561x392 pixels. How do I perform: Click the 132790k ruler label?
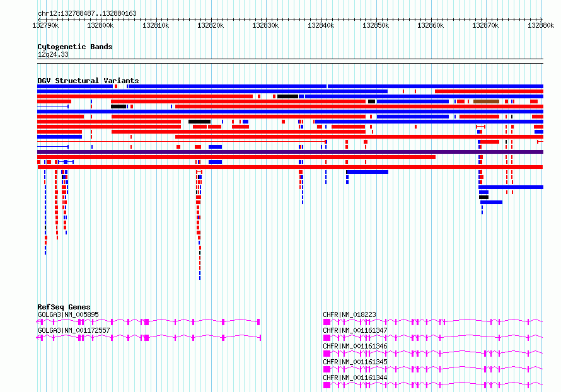coord(45,25)
